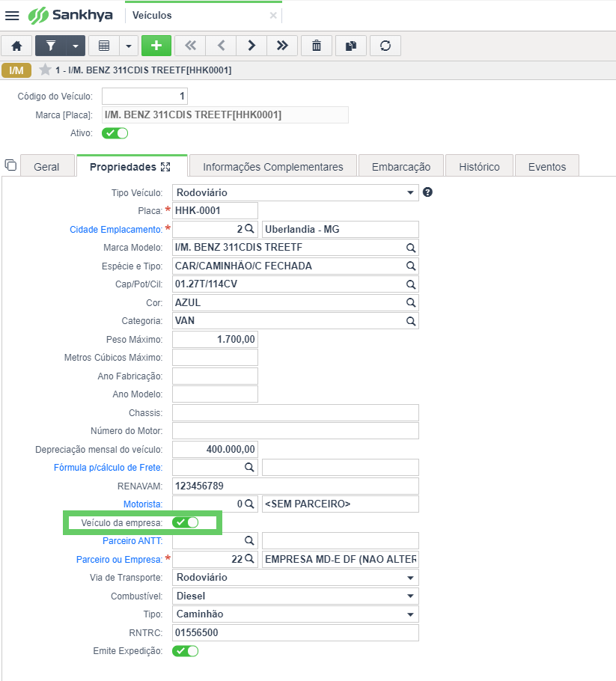Click the Peso Máximo field

(x=215, y=339)
